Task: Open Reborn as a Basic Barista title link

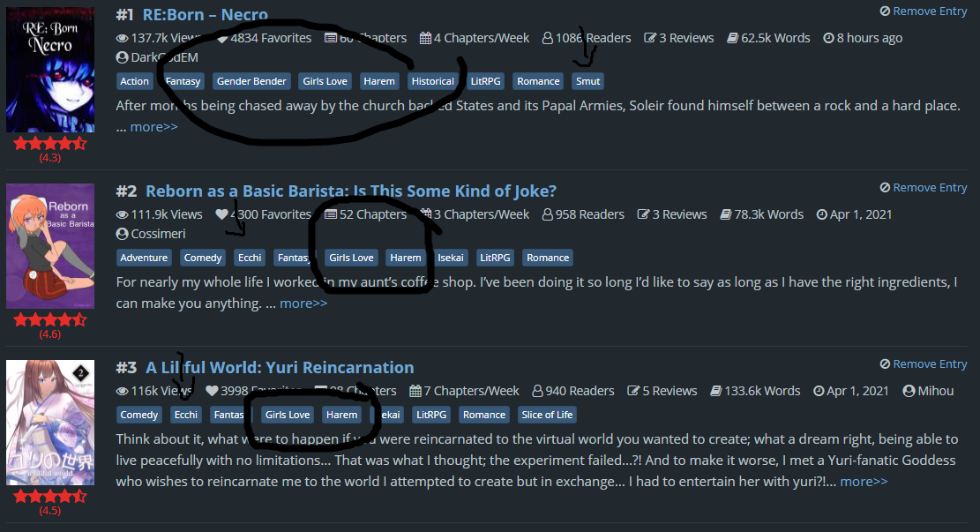Action: pyautogui.click(x=350, y=191)
